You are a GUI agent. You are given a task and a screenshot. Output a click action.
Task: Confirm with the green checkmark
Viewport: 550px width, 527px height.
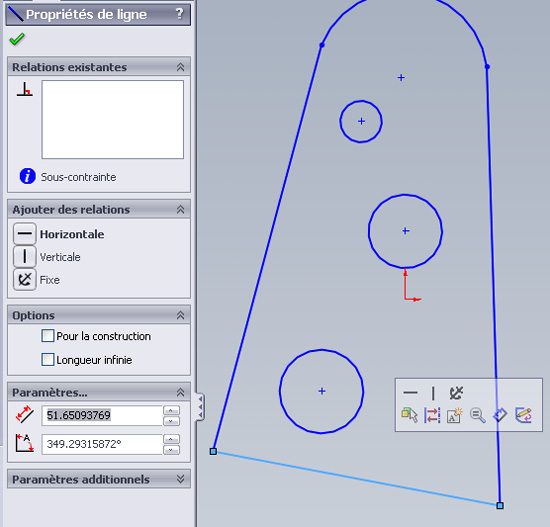[17, 39]
